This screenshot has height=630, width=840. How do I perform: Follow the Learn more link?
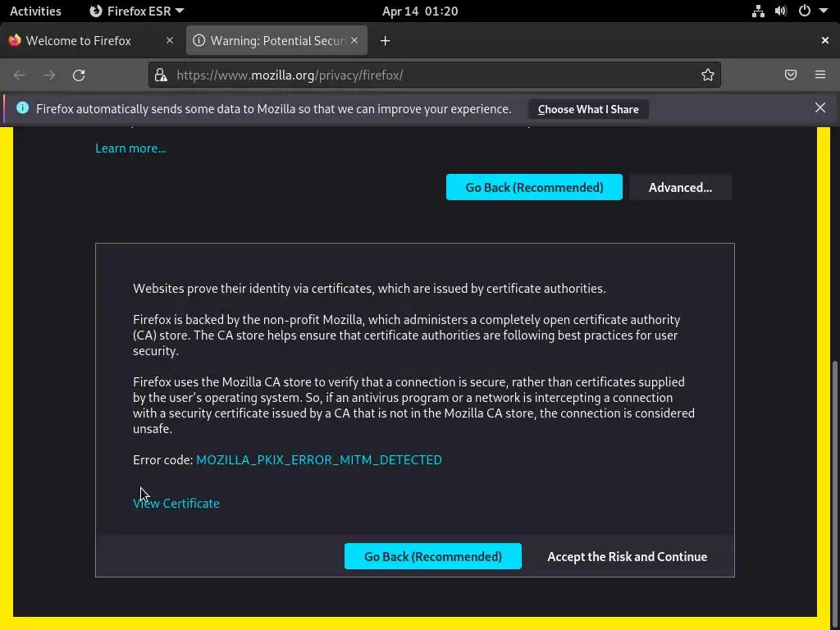(130, 148)
